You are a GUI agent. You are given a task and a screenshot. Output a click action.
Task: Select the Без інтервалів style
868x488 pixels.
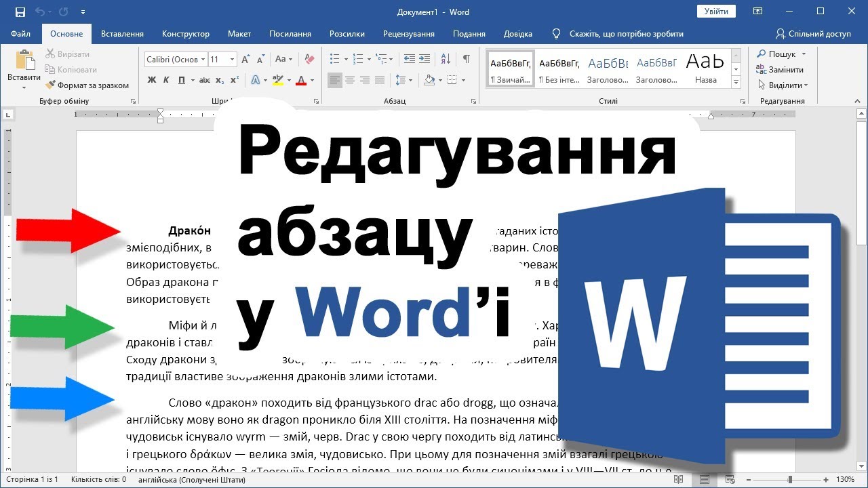pos(559,70)
